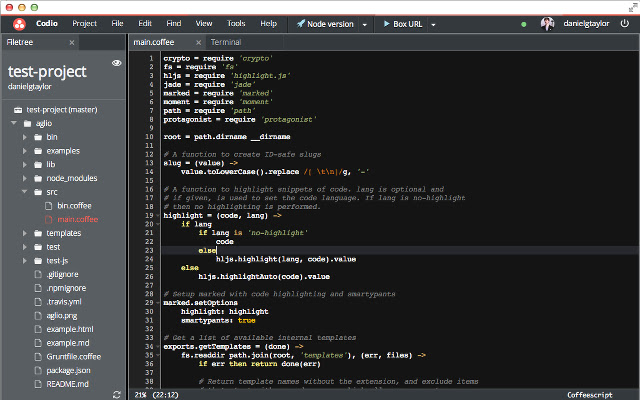Click the aglio folder icon
The height and width of the screenshot is (400, 640).
coord(27,123)
